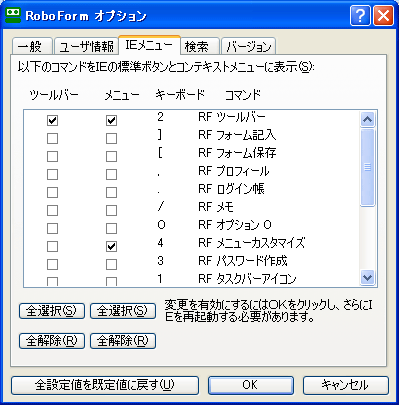Click the question mark help button
399x405 pixels.
click(360, 15)
